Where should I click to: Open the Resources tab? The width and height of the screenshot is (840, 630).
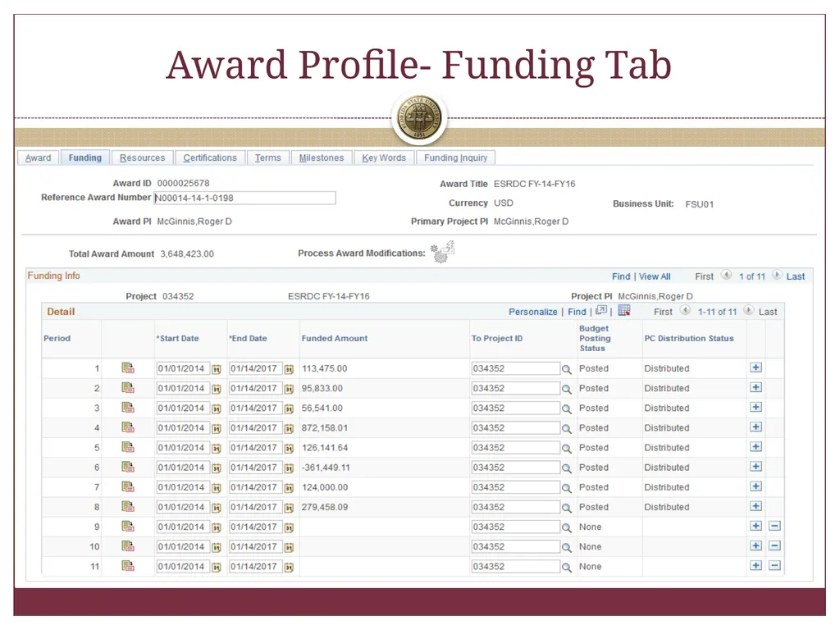click(142, 157)
